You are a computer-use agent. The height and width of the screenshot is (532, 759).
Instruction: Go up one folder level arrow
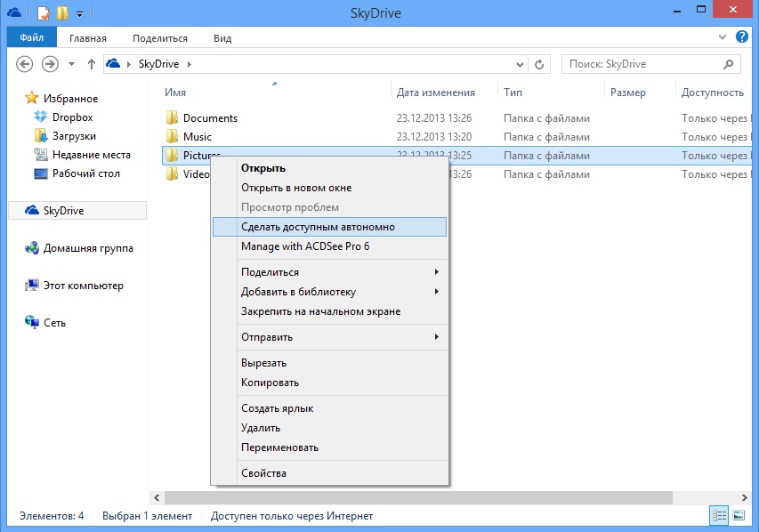91,64
